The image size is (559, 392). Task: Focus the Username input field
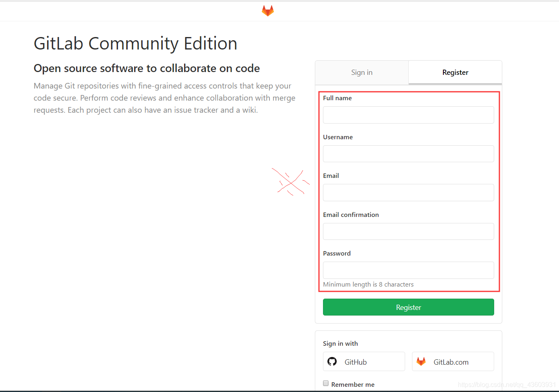[x=408, y=154]
